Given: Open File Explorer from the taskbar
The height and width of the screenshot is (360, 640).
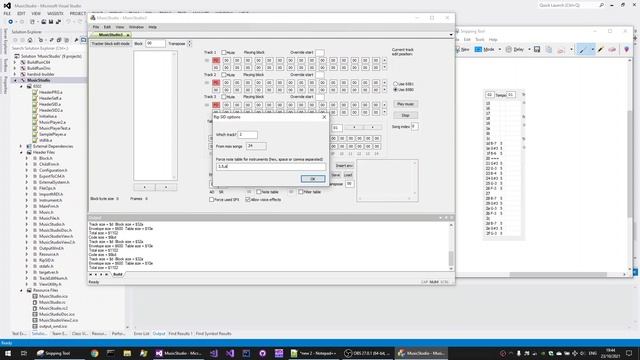Looking at the screenshot, I should tap(127, 353).
